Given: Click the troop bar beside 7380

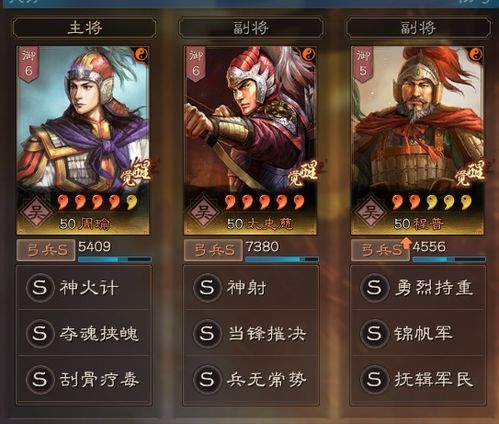Looking at the screenshot, I should coord(282,259).
